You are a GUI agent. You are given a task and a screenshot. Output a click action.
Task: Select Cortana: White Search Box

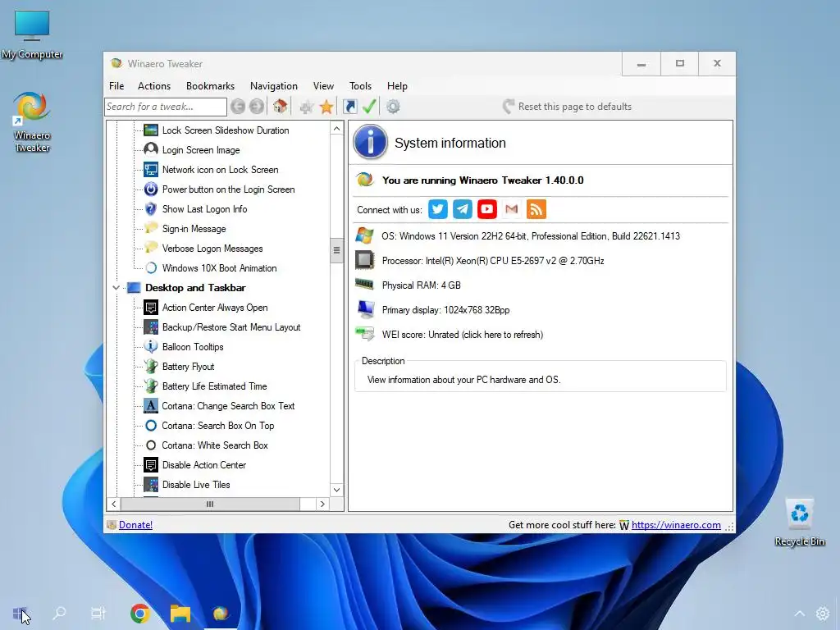coord(215,445)
